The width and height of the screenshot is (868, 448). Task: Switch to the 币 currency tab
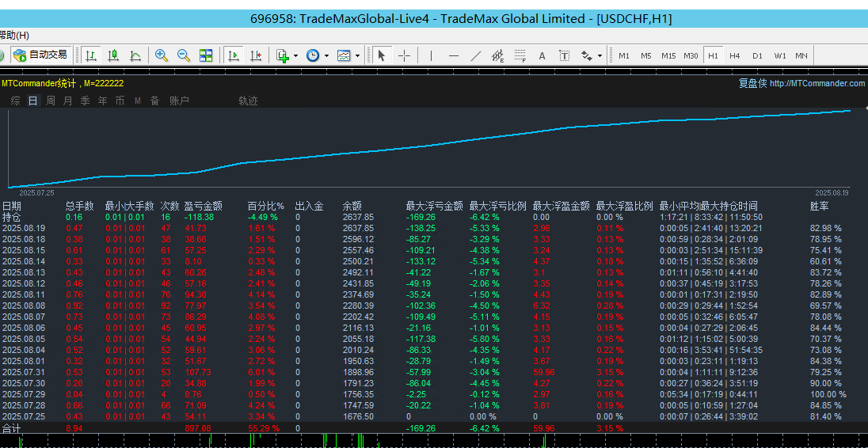pyautogui.click(x=120, y=101)
